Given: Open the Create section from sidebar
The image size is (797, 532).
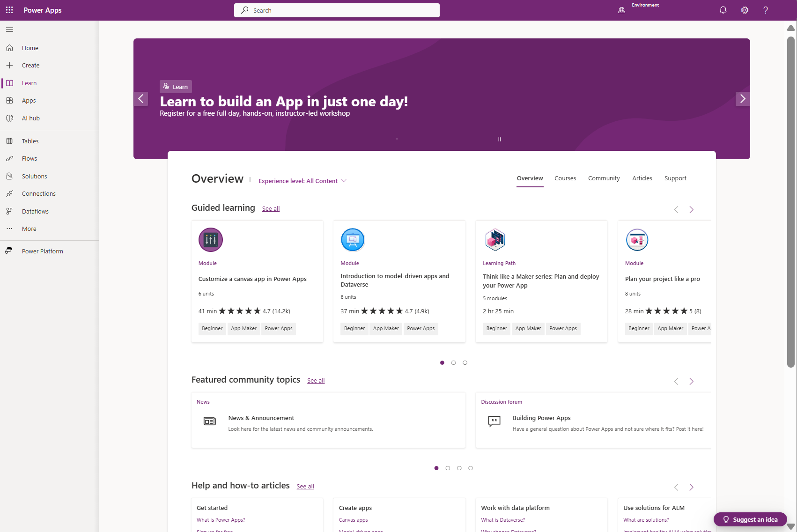Looking at the screenshot, I should coord(30,65).
